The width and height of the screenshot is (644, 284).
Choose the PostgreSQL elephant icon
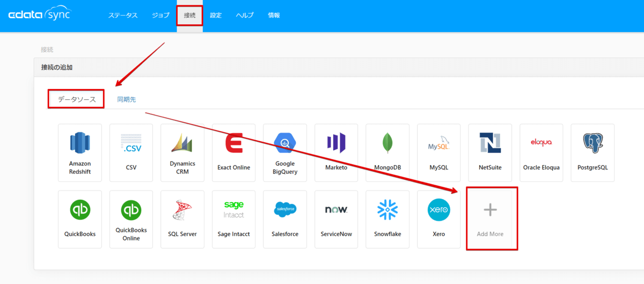(592, 143)
